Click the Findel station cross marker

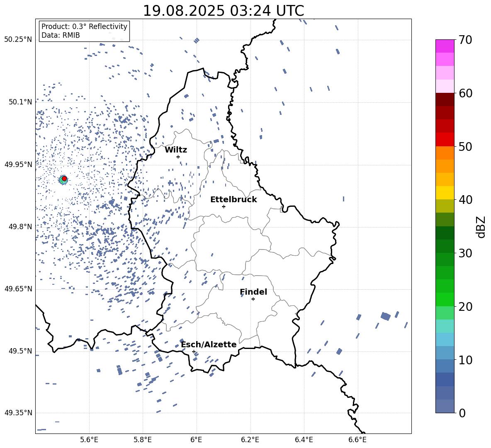[x=253, y=299]
